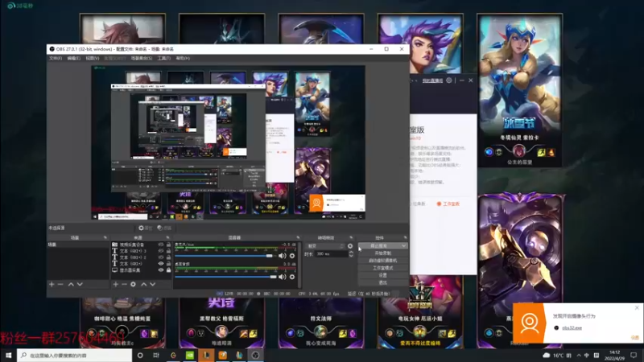The width and height of the screenshot is (644, 362).
Task: Click the 时长 300 ms duration field
Action: click(332, 254)
